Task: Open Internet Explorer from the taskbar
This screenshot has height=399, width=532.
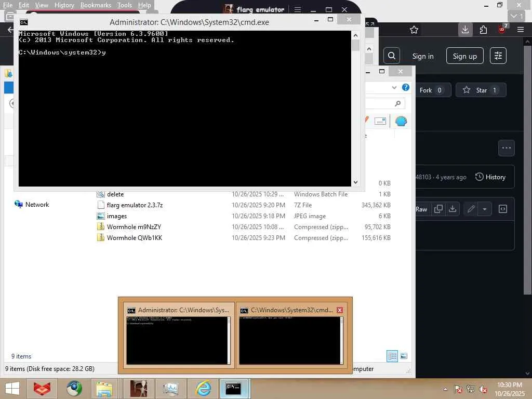Action: [x=203, y=389]
